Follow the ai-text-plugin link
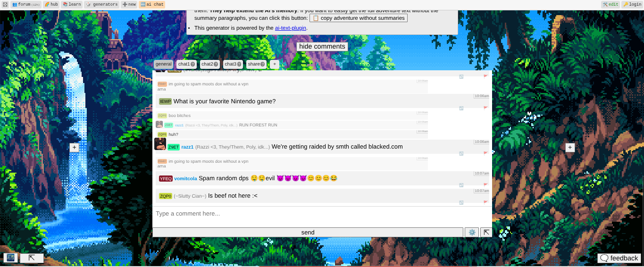644x267 pixels. click(x=291, y=28)
